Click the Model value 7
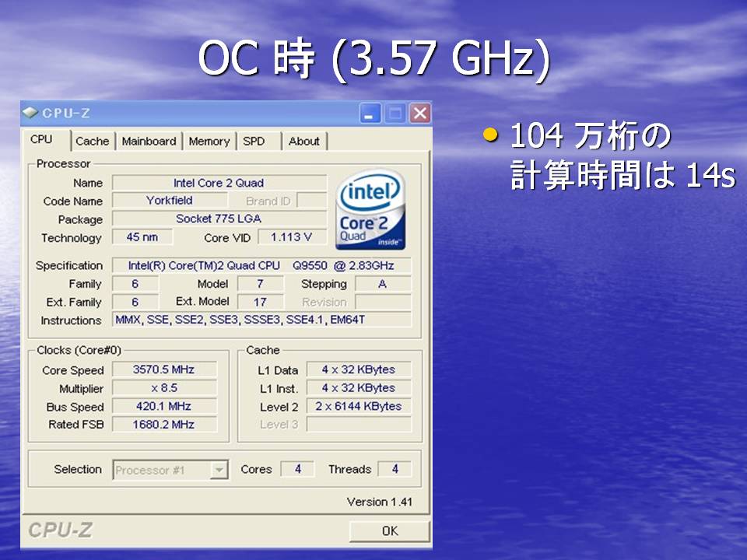 point(260,284)
